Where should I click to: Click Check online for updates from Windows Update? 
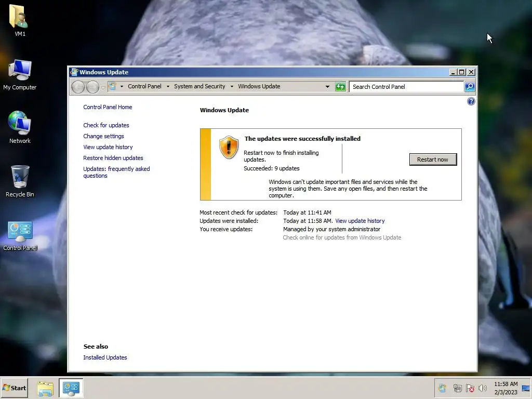(x=342, y=237)
